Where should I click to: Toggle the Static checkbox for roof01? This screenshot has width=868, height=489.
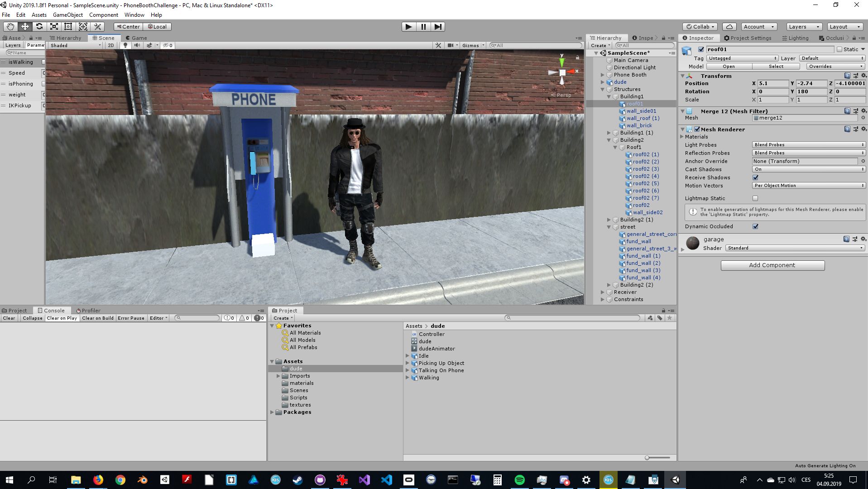[839, 49]
